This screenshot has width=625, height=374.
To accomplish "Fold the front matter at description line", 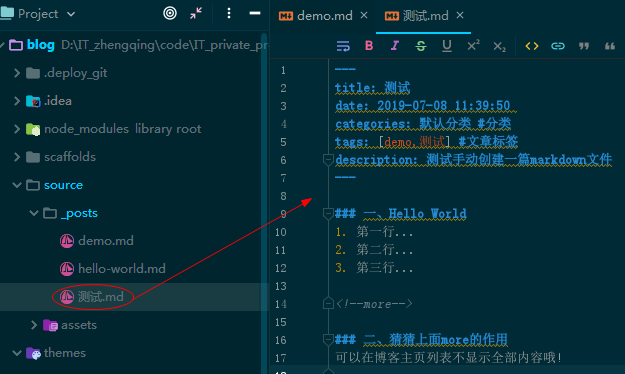I will tap(328, 160).
